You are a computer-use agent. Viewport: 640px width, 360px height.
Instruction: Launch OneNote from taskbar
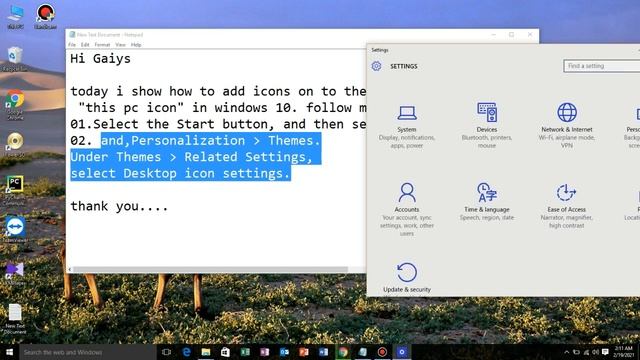264,352
